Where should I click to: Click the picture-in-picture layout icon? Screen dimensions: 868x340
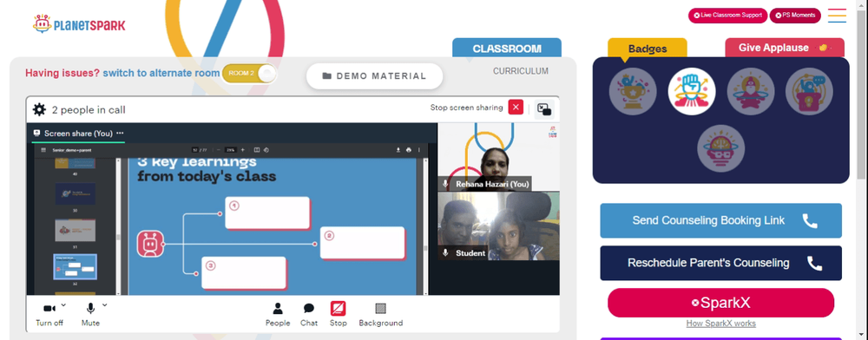coord(544,109)
